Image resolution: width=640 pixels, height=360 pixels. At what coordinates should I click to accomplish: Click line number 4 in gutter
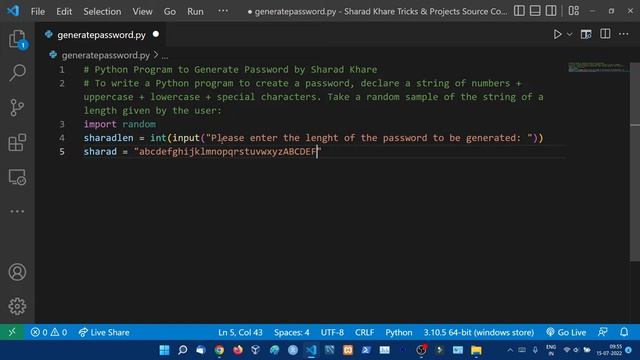[x=62, y=138]
